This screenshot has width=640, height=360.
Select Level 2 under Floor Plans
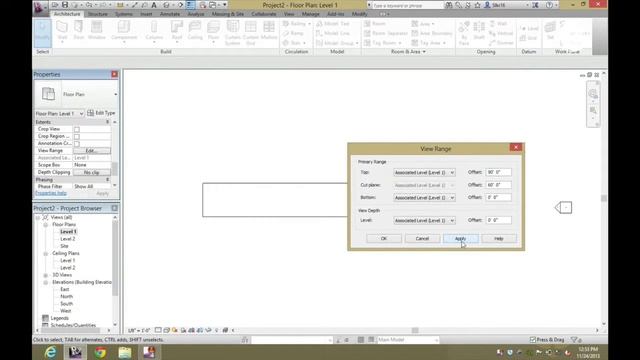(67, 239)
